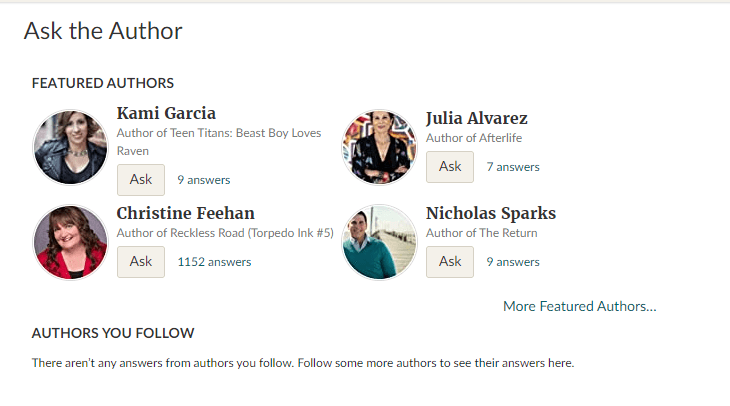This screenshot has width=730, height=406.
Task: View Kami Garcia's 9 answers
Action: (x=204, y=180)
